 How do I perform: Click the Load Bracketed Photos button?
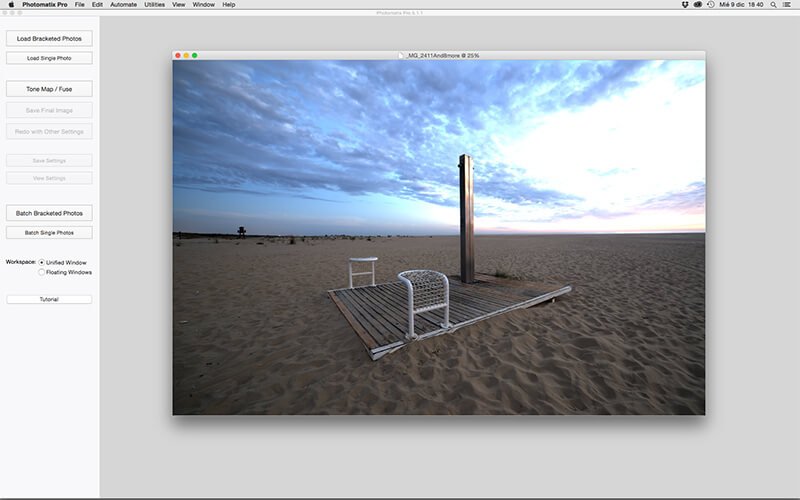point(49,38)
